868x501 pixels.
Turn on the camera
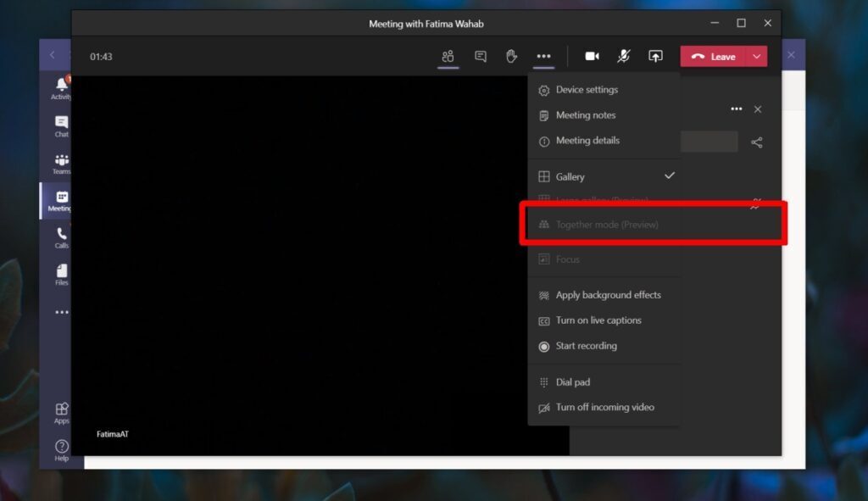coord(593,56)
